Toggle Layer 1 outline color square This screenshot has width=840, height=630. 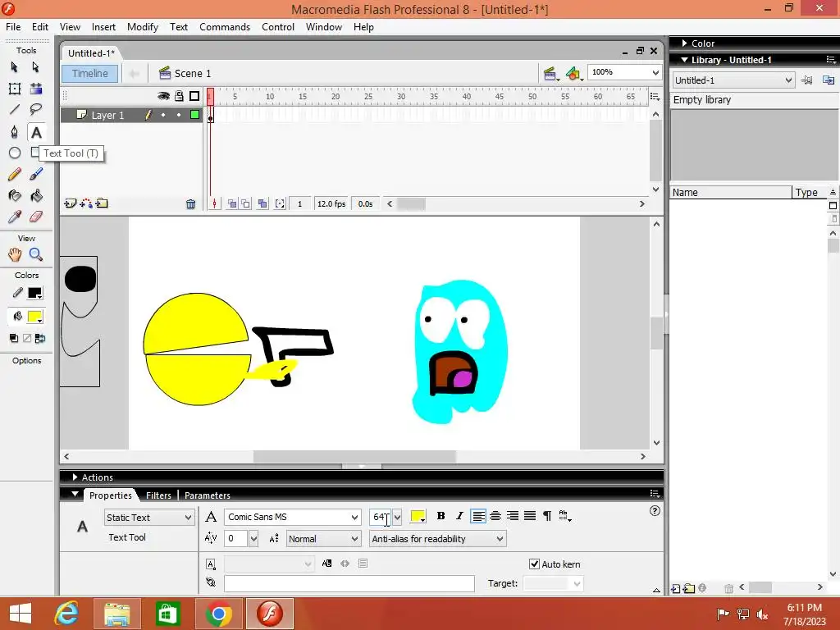click(194, 115)
